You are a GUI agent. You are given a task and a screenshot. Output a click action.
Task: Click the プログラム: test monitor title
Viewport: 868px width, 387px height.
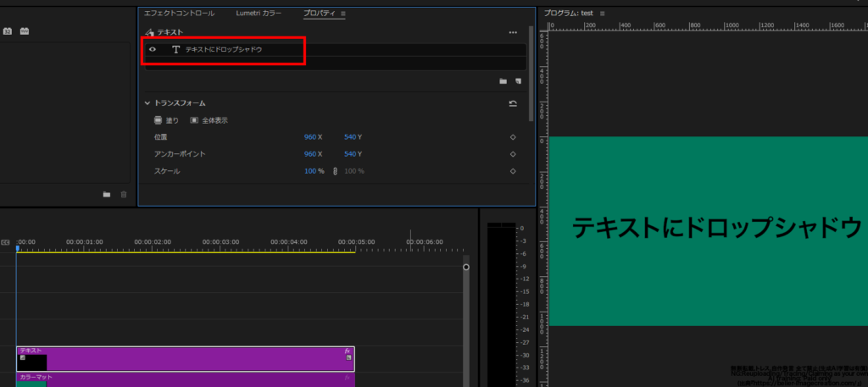click(x=569, y=14)
